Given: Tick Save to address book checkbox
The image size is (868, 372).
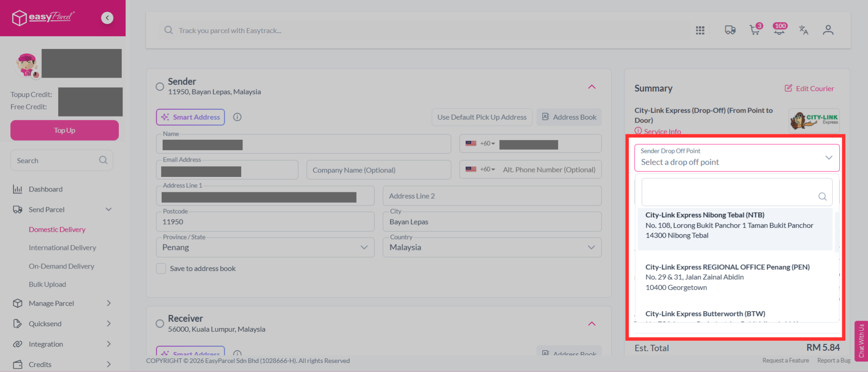Looking at the screenshot, I should [161, 269].
